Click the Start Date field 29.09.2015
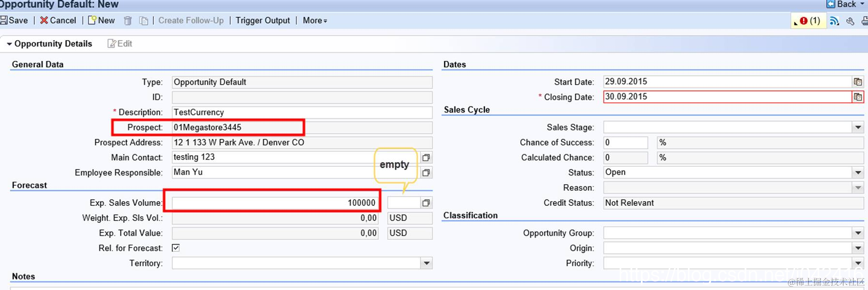 click(728, 82)
